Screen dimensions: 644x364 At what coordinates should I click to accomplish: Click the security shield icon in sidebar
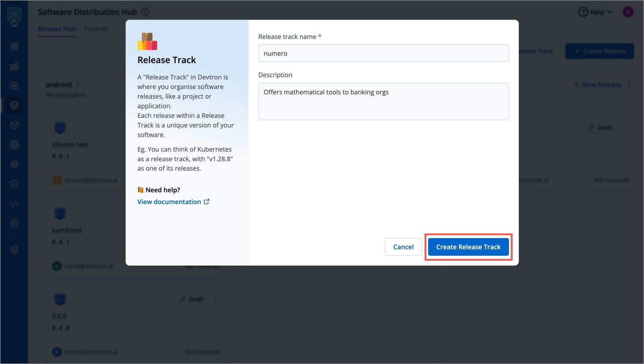pyautogui.click(x=14, y=184)
